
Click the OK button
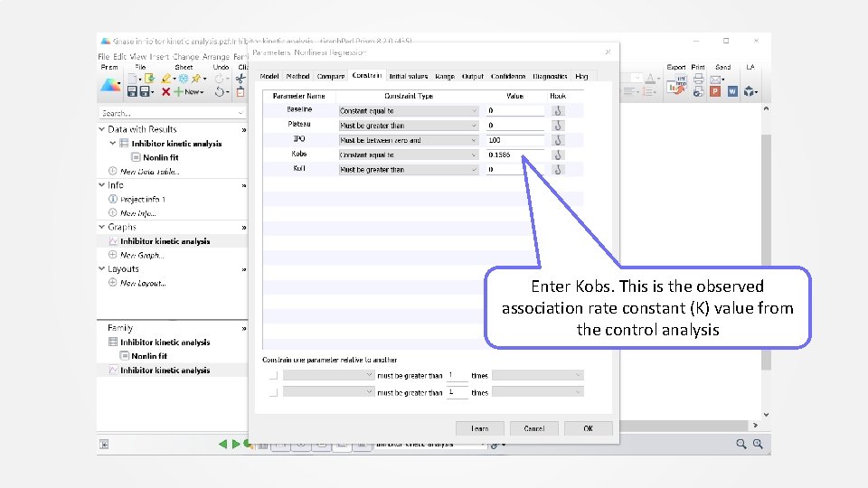589,428
